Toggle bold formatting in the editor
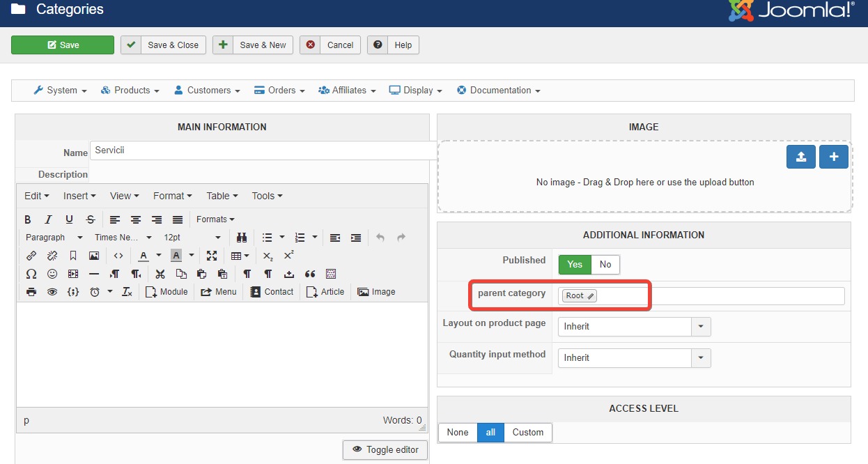This screenshot has width=868, height=464. (28, 219)
